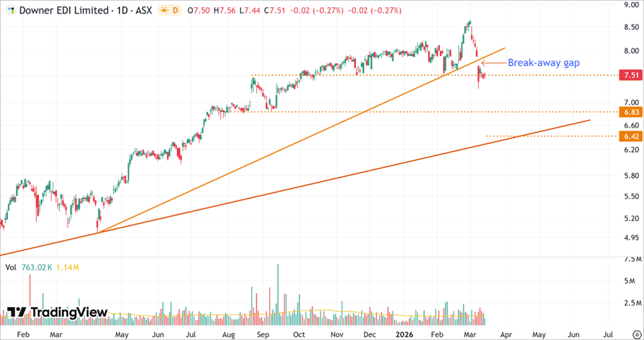Click the 2.5 M volume axis label

633,304
